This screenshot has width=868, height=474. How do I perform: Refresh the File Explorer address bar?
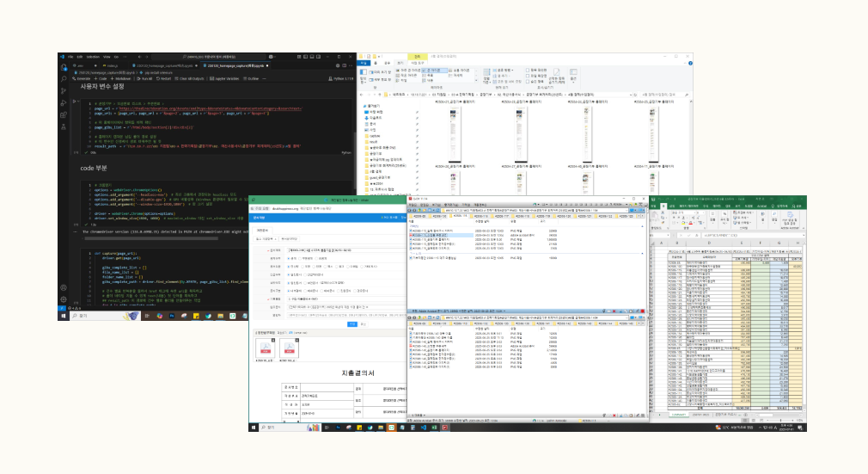click(635, 95)
